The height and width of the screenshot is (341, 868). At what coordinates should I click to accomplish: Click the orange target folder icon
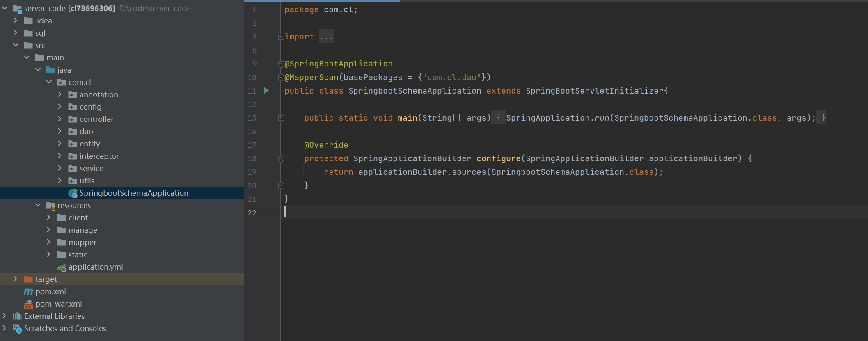pos(28,279)
